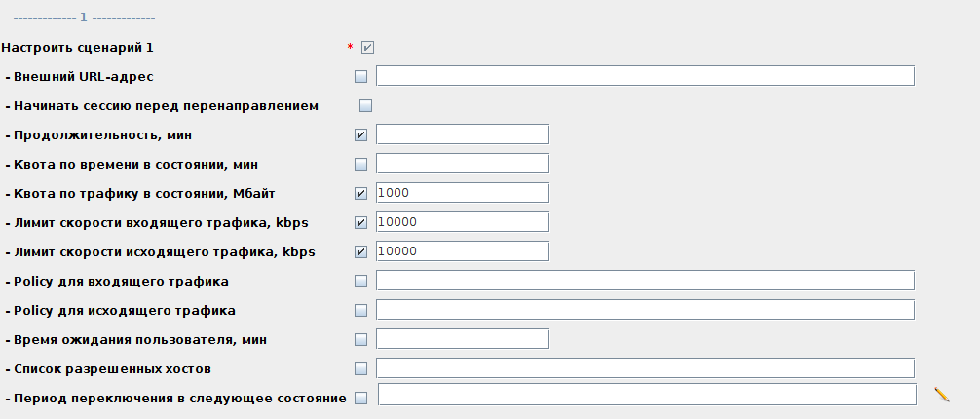Focus 'Период переключения в следующее состояние' field
The height and width of the screenshot is (419, 980).
[x=647, y=395]
